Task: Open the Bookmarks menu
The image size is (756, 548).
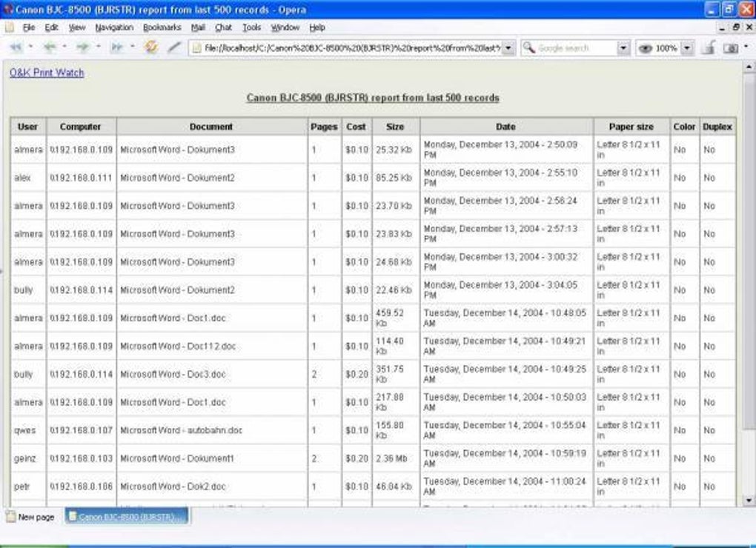Action: (162, 27)
